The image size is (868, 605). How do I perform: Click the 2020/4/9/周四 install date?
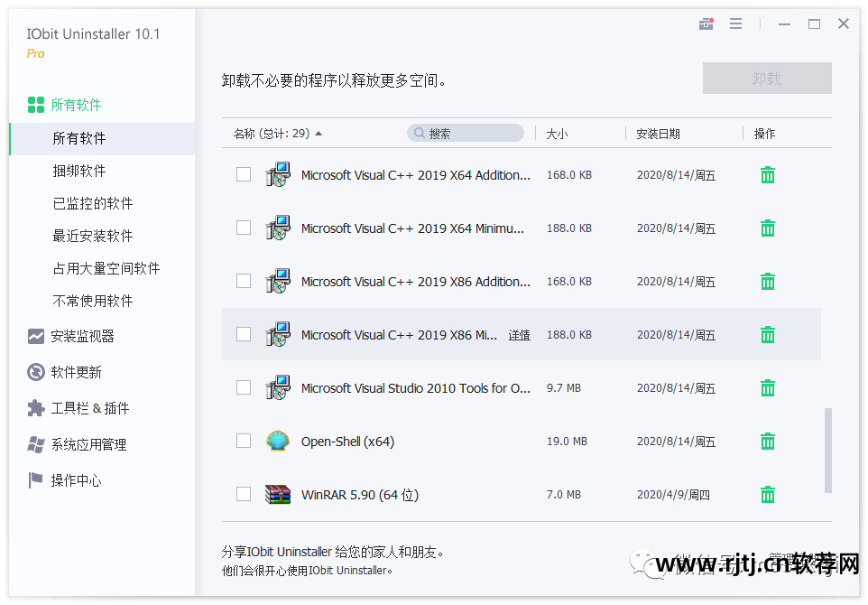[x=673, y=495]
